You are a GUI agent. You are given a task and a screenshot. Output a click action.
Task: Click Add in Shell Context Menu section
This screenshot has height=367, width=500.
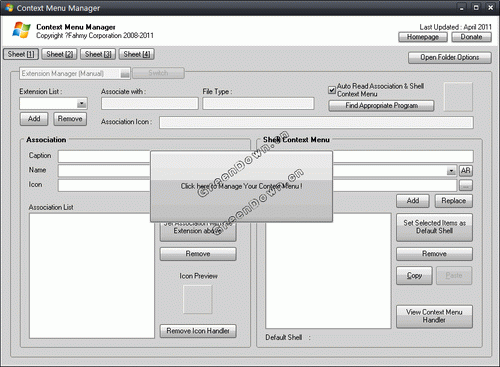coord(413,201)
